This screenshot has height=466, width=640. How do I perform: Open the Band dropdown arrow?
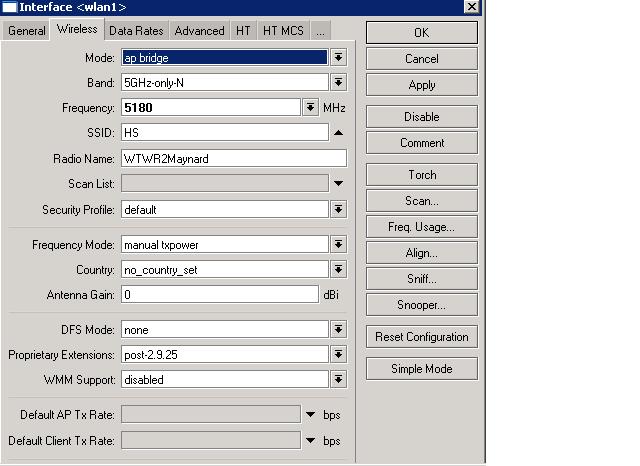pos(338,83)
